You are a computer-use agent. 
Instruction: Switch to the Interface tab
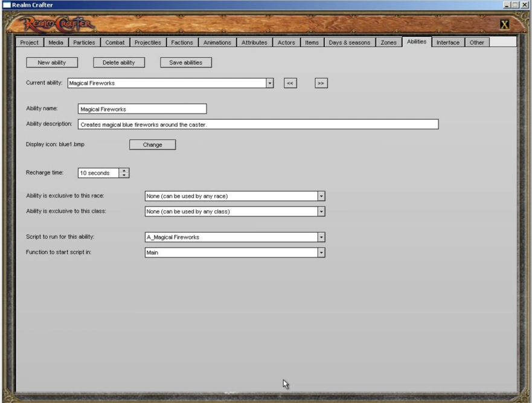448,42
